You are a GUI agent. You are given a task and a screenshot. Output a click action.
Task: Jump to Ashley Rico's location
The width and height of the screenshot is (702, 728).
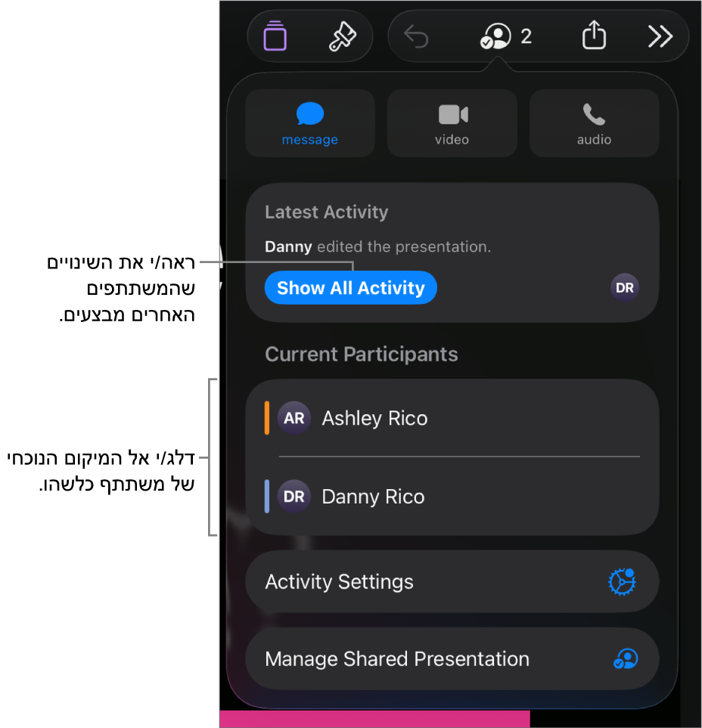pos(452,418)
